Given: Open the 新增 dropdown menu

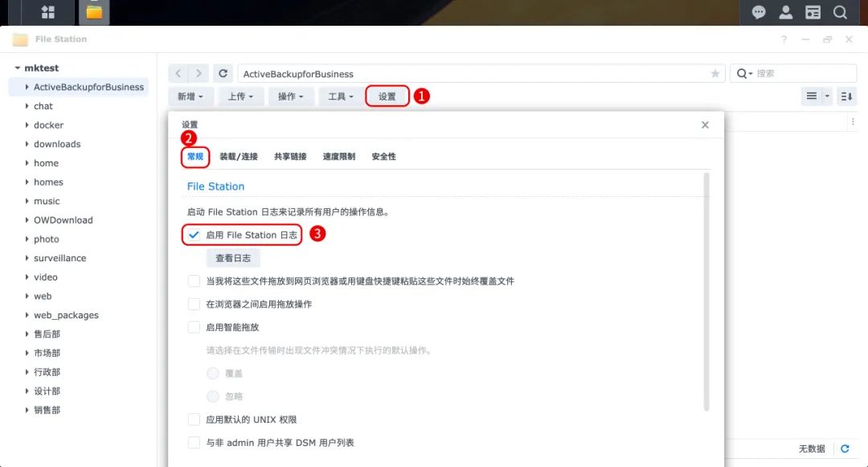Looking at the screenshot, I should 190,96.
